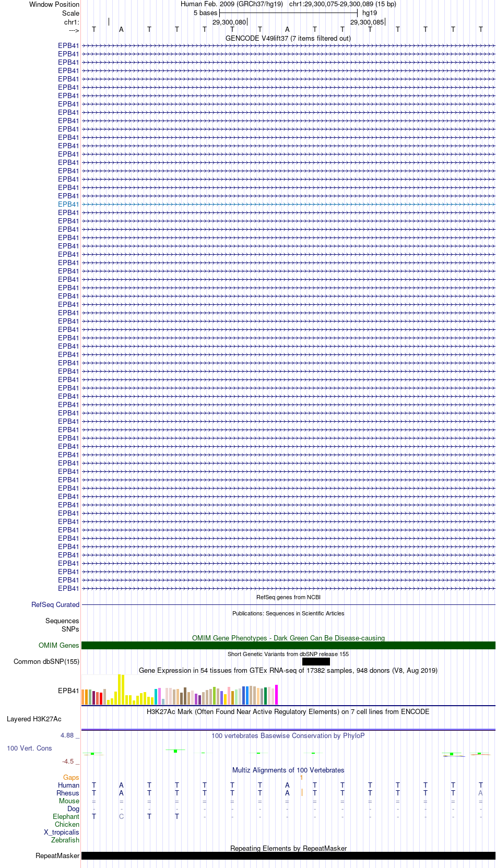Click the chr1: ruler label

point(72,22)
